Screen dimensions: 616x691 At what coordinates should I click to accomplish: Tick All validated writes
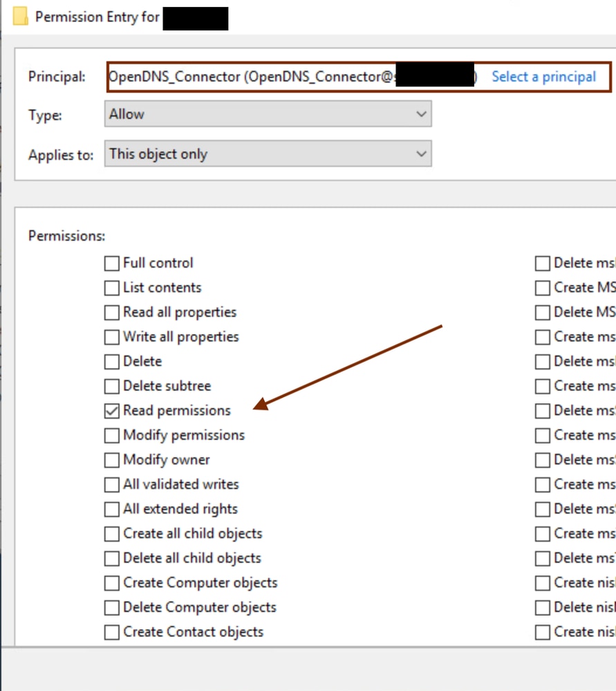(x=112, y=485)
